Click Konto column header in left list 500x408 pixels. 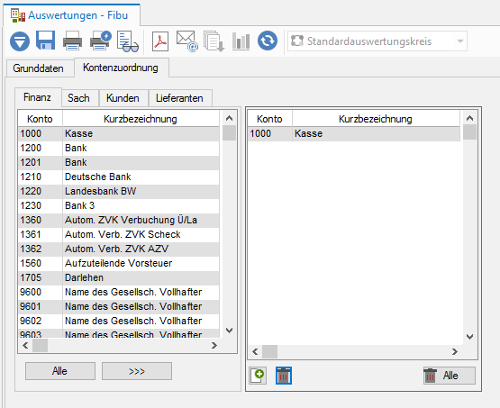click(40, 119)
